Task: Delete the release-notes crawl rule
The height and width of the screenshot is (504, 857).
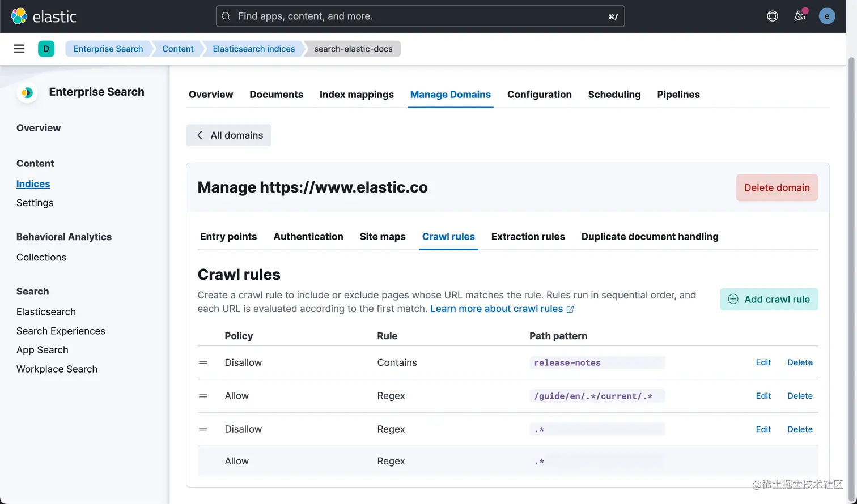Action: [800, 362]
